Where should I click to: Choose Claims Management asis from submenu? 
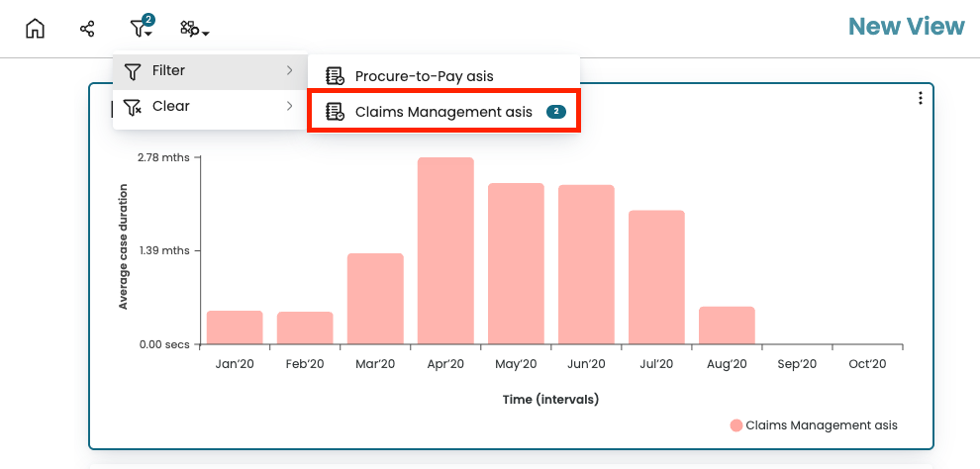pos(442,112)
